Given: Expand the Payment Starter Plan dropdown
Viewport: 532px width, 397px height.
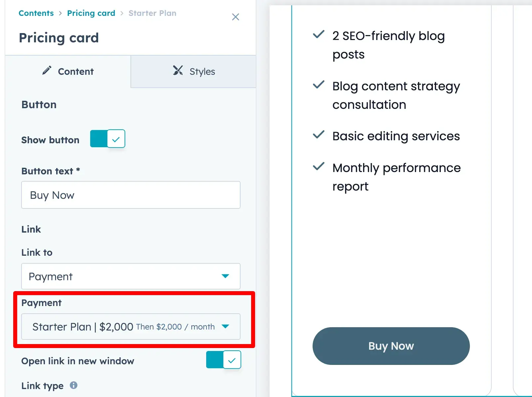Looking at the screenshot, I should point(131,327).
